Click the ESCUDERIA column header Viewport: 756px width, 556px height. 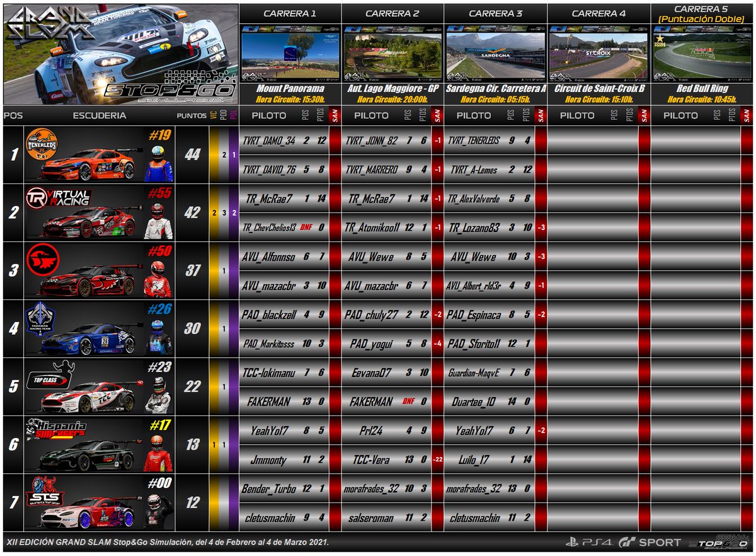[x=100, y=115]
